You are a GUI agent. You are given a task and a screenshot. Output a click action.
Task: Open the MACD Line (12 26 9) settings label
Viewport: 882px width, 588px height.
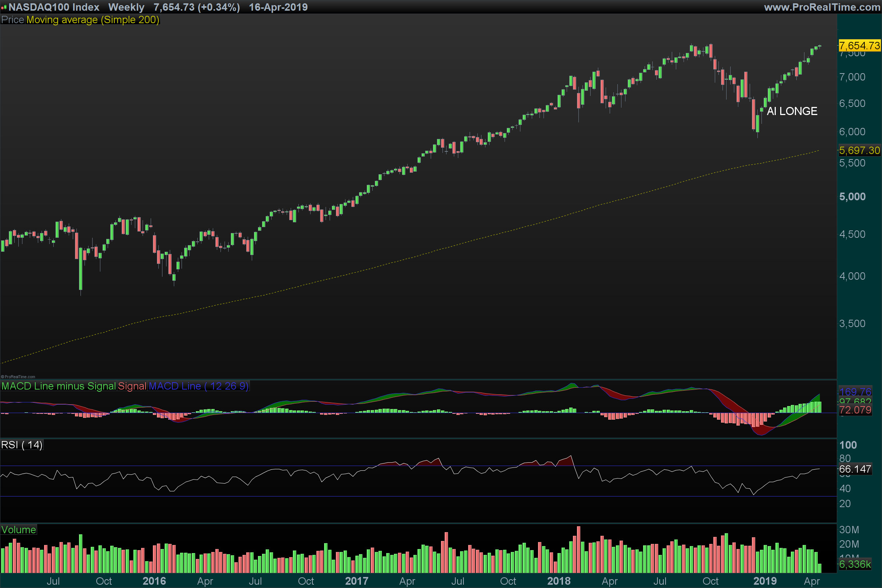(198, 386)
